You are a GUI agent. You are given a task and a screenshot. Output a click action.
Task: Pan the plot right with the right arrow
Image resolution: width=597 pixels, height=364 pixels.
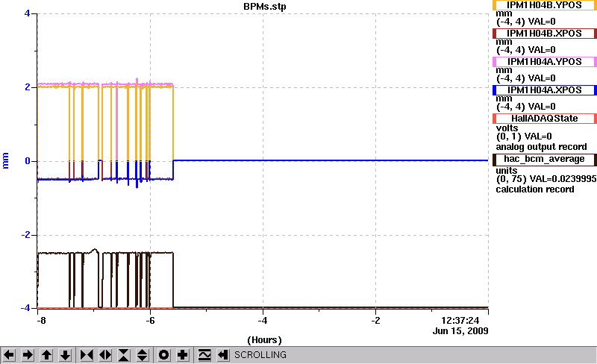28,355
